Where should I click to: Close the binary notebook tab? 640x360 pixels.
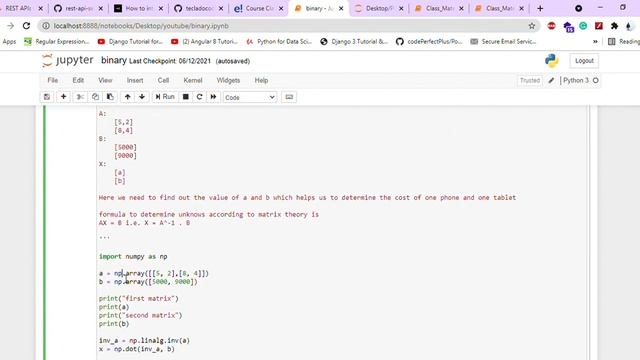(341, 8)
